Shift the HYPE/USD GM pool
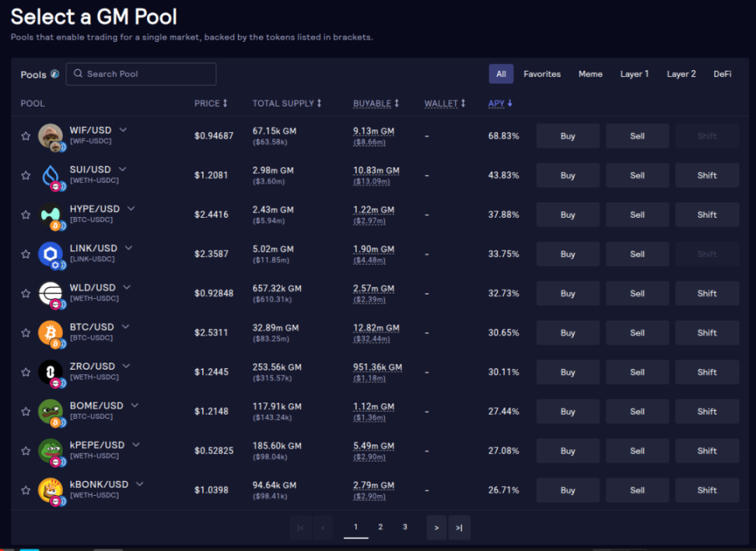Screen dimensions: 756x551 click(707, 215)
